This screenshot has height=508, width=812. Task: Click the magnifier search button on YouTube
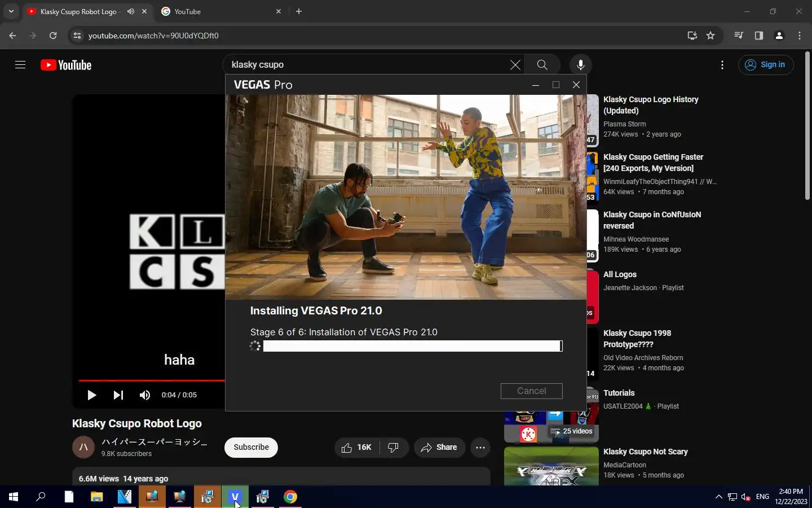point(542,65)
